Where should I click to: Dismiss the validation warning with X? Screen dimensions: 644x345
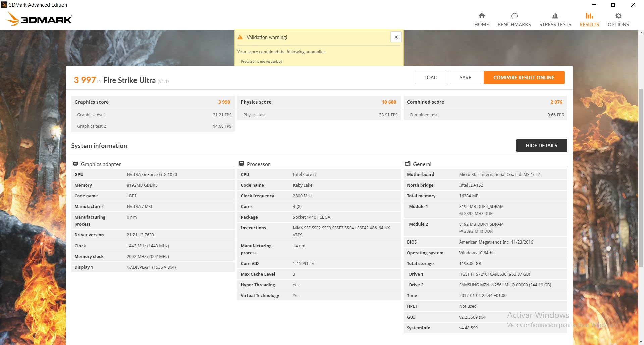396,37
